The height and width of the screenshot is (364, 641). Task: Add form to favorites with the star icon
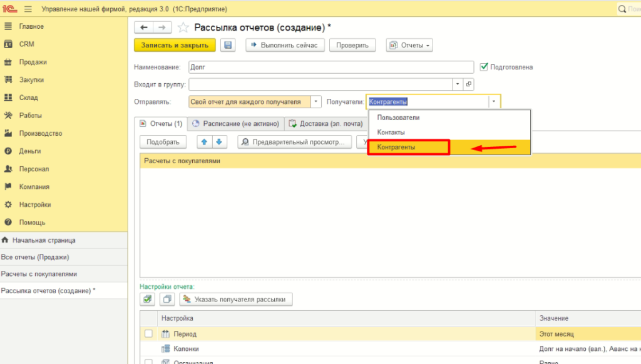tap(183, 28)
